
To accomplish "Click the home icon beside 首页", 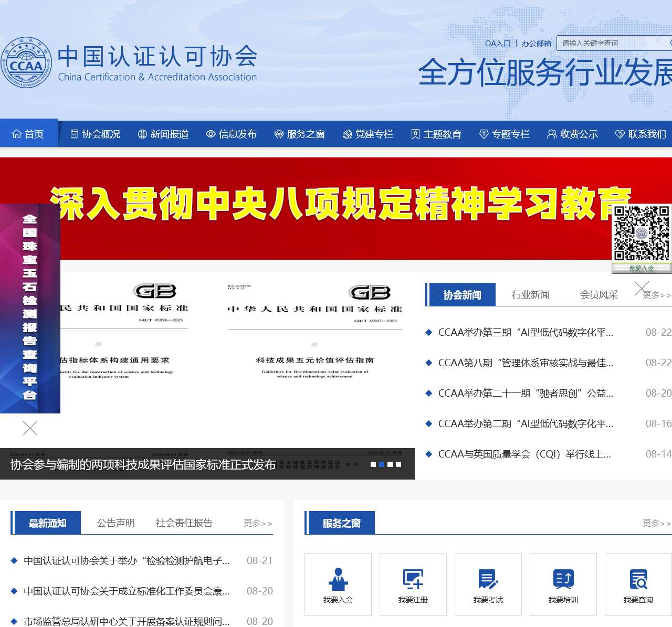I will pyautogui.click(x=18, y=134).
